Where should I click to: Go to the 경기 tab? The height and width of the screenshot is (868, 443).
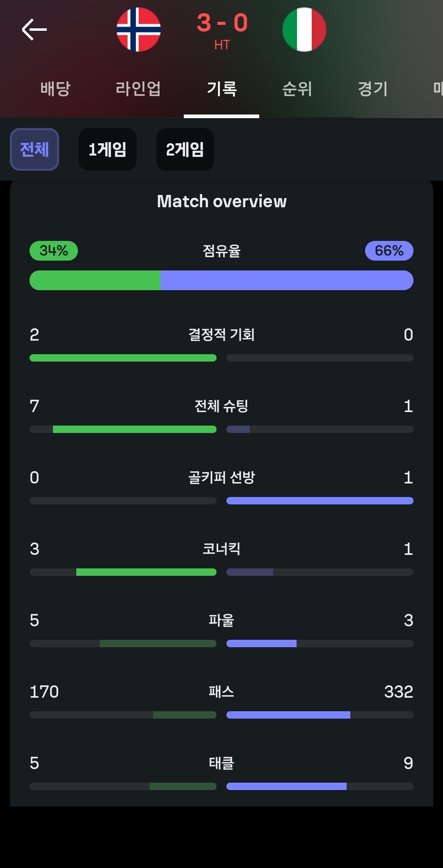[x=373, y=89]
